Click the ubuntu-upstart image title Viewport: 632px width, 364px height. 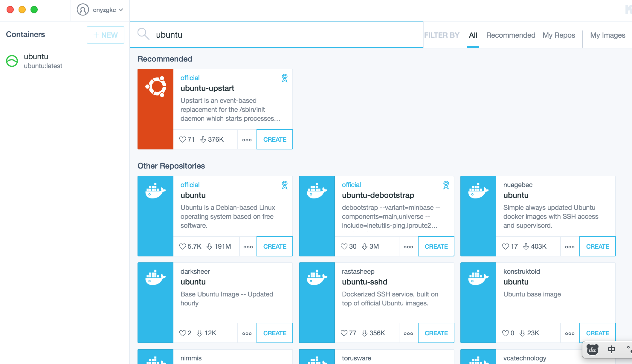[207, 88]
